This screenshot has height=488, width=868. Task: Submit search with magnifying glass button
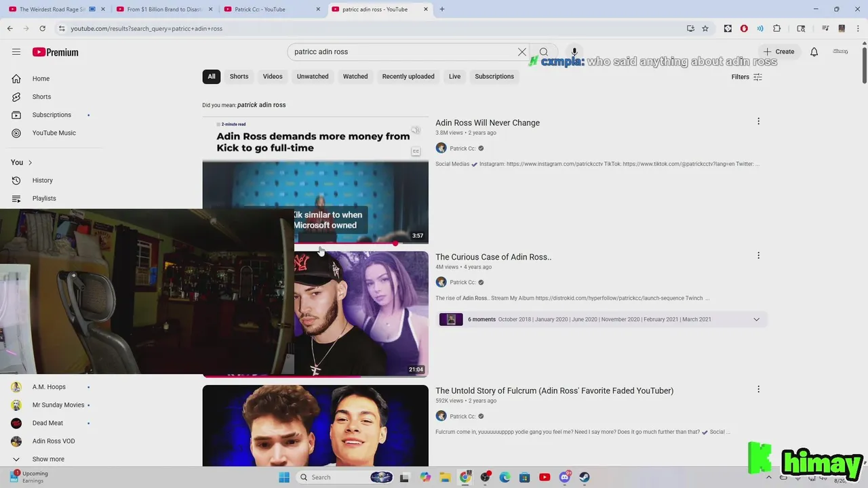click(544, 52)
